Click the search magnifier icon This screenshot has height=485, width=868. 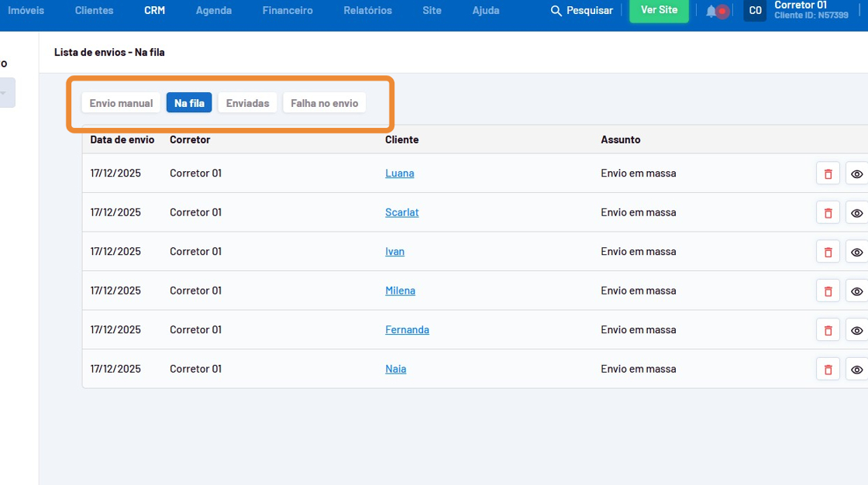click(x=556, y=11)
